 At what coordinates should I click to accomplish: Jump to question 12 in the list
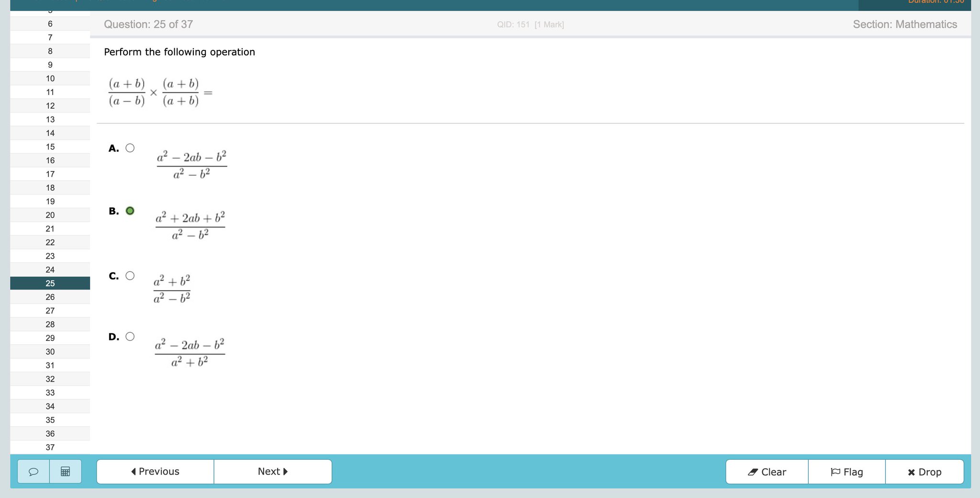pyautogui.click(x=50, y=106)
